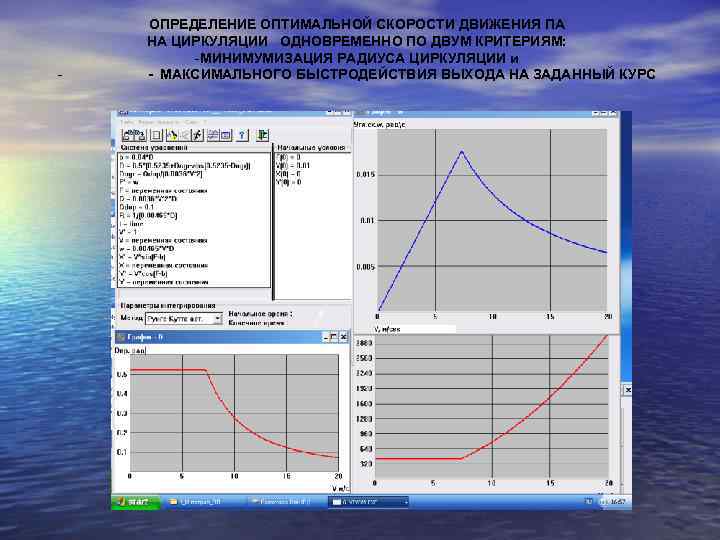Click equation line 'X' = V*sin(F-b)'
Viewport: 720px width, 540px height.
(142, 257)
